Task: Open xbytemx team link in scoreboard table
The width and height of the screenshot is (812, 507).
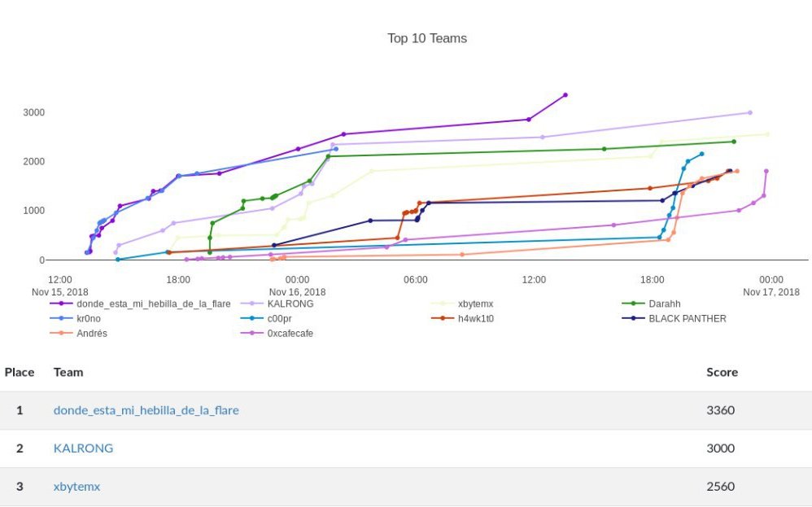Action: pyautogui.click(x=76, y=487)
